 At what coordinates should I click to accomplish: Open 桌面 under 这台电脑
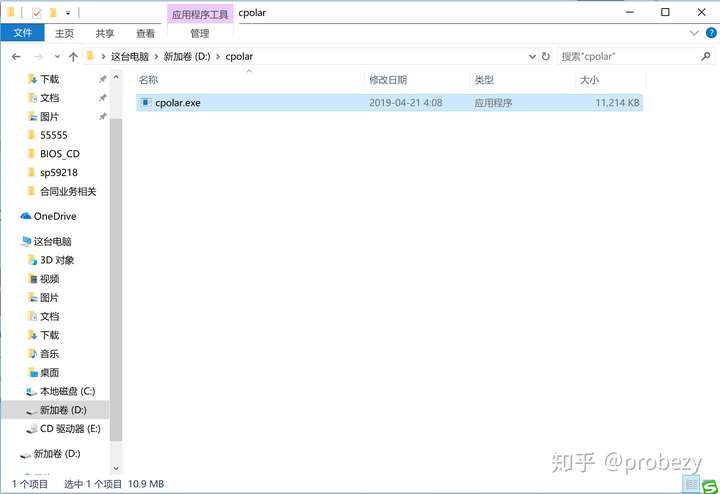[x=49, y=373]
